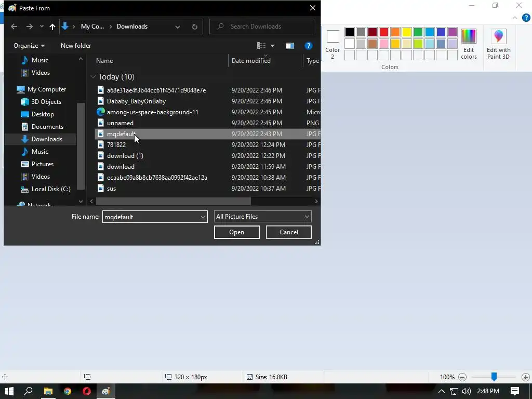Image resolution: width=532 pixels, height=399 pixels.
Task: Click the Paint zoom slider handle
Action: [494, 377]
